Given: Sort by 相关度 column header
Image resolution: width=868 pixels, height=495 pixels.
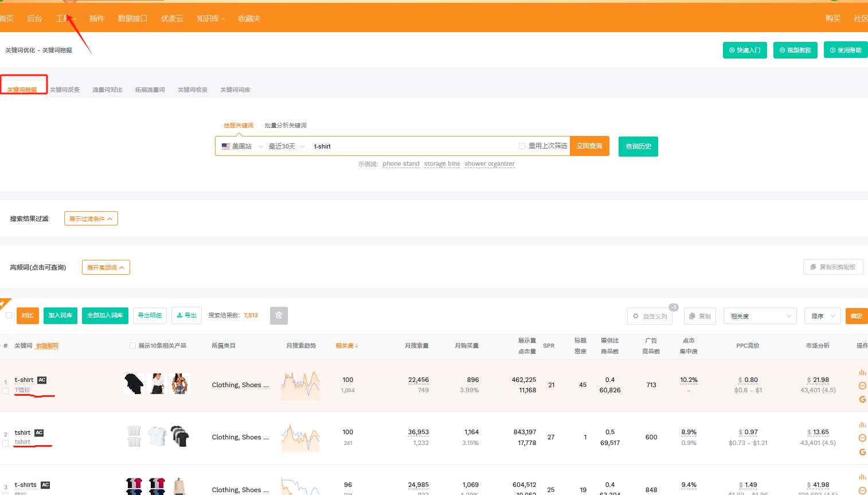Looking at the screenshot, I should pos(347,345).
